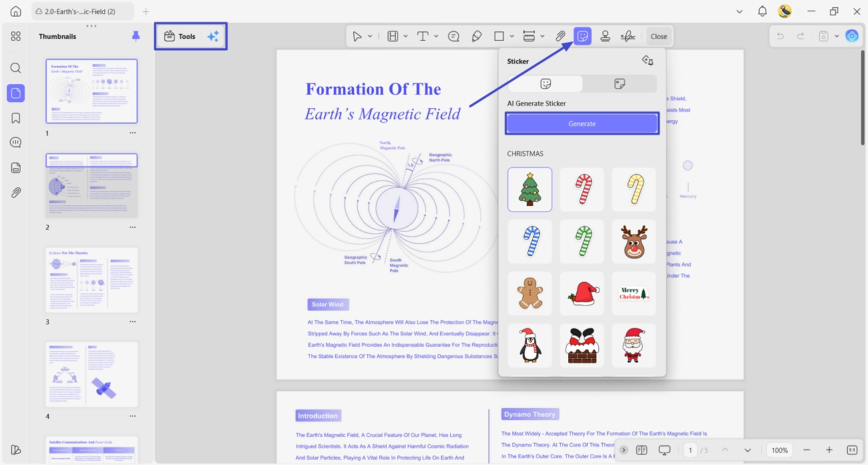The width and height of the screenshot is (868, 465).
Task: Expand the bottom toolbar arrow
Action: (x=624, y=450)
